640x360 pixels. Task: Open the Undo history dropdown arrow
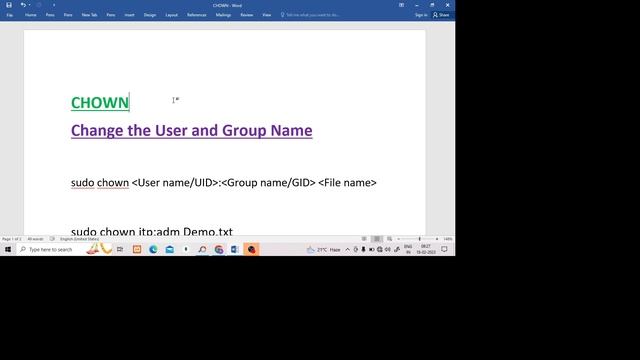[x=29, y=5]
